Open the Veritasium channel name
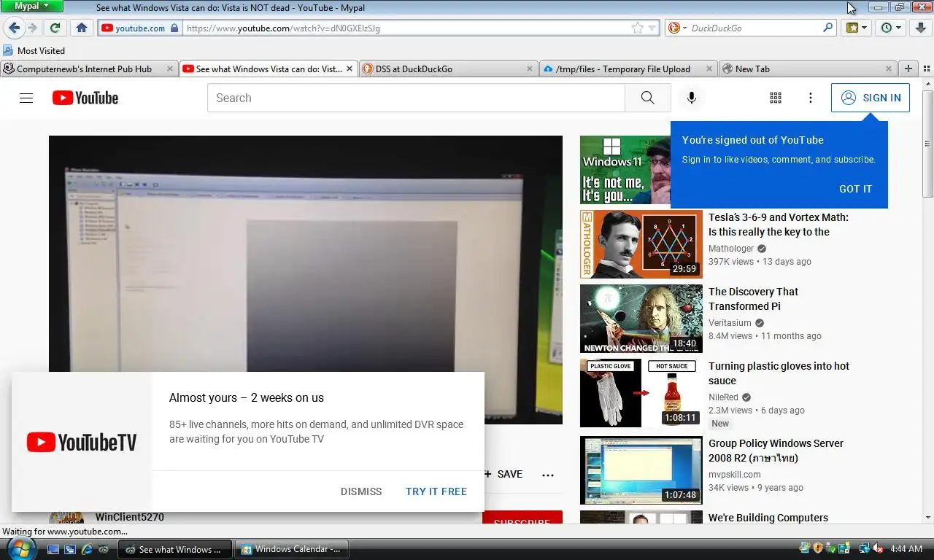 point(730,323)
